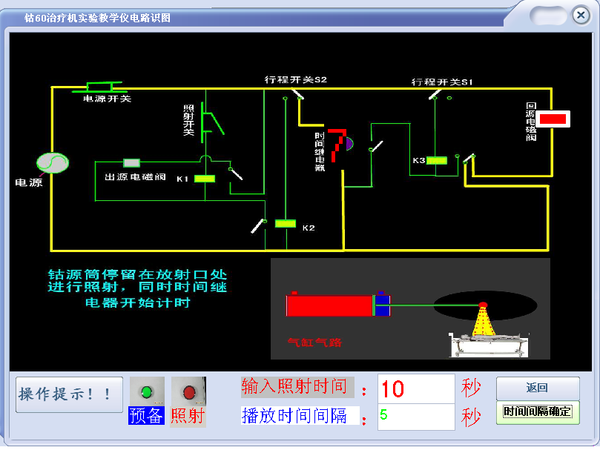Screen dimensions: 600x450
Task: Click the red time relay symbol
Action: pos(341,142)
